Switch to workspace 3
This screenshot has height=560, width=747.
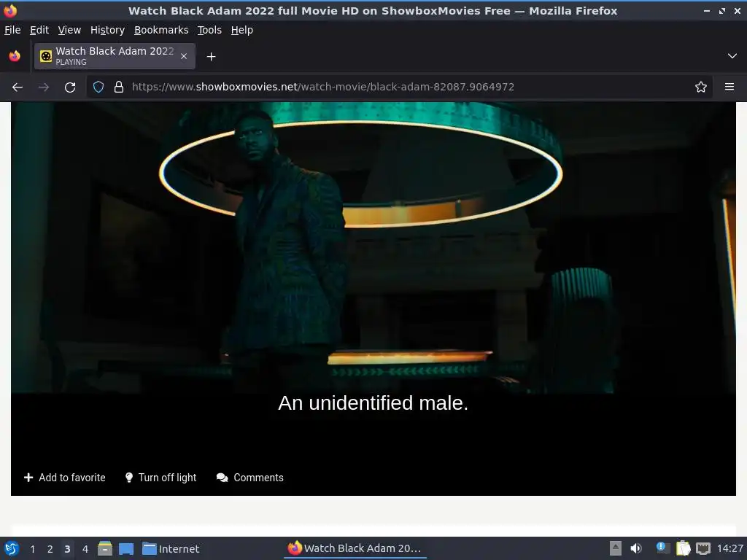click(x=67, y=549)
